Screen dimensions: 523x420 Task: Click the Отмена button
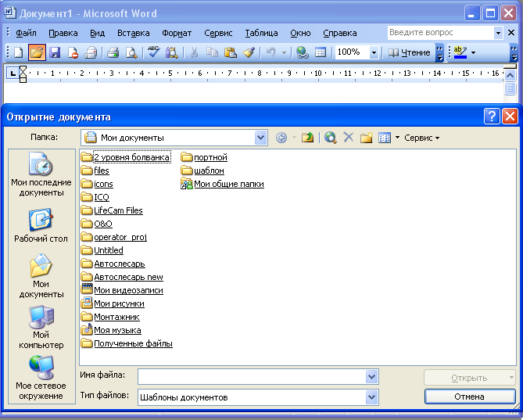coord(470,397)
